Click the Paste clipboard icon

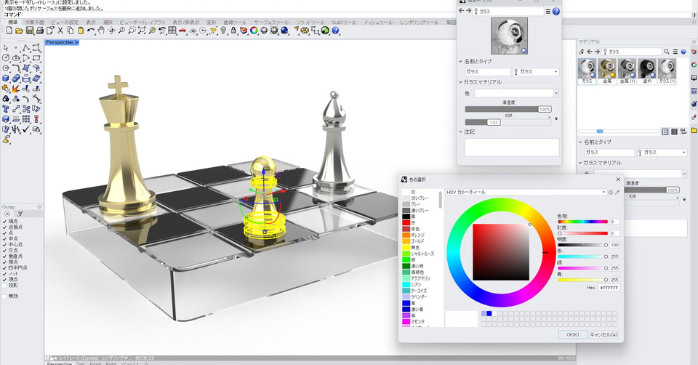81,31
